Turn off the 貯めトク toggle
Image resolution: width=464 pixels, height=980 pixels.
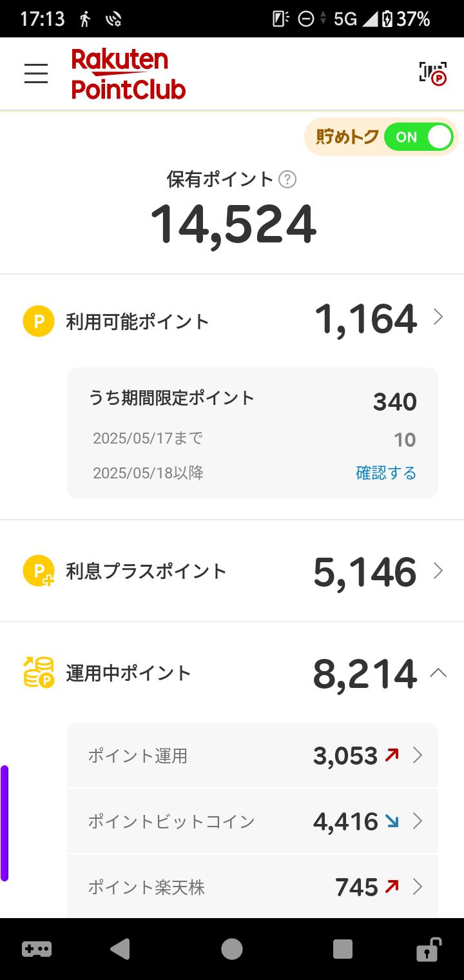coord(419,137)
